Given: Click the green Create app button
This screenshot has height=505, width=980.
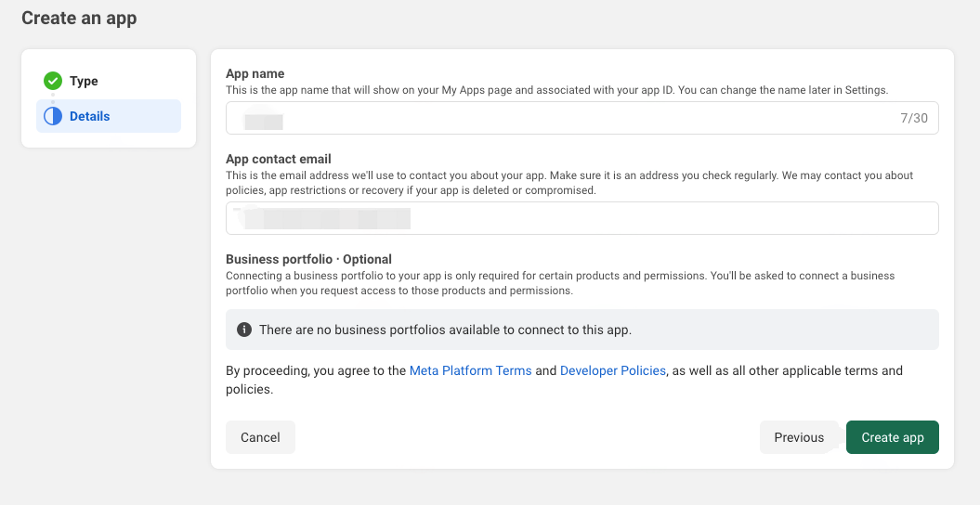Looking at the screenshot, I should (893, 437).
